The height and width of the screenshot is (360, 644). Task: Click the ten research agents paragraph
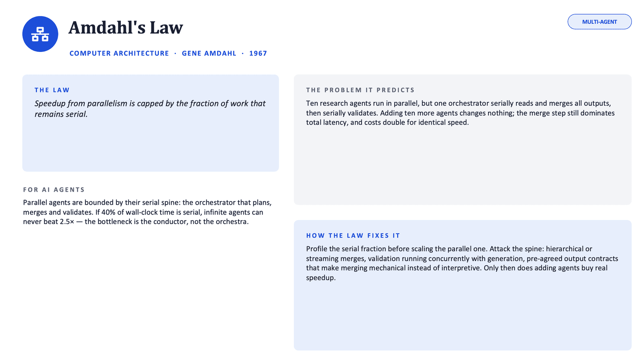[x=460, y=113]
